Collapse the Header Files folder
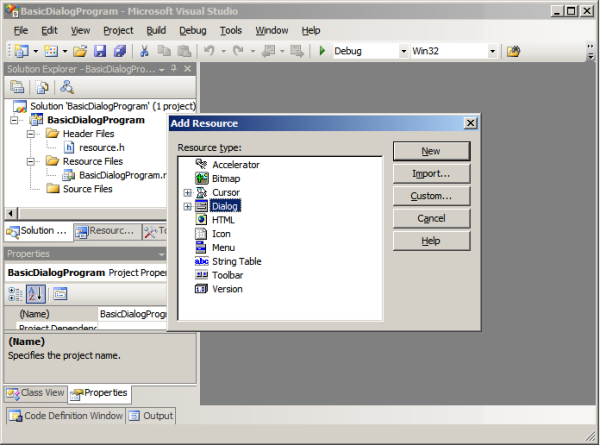600x445 pixels. tap(31, 134)
